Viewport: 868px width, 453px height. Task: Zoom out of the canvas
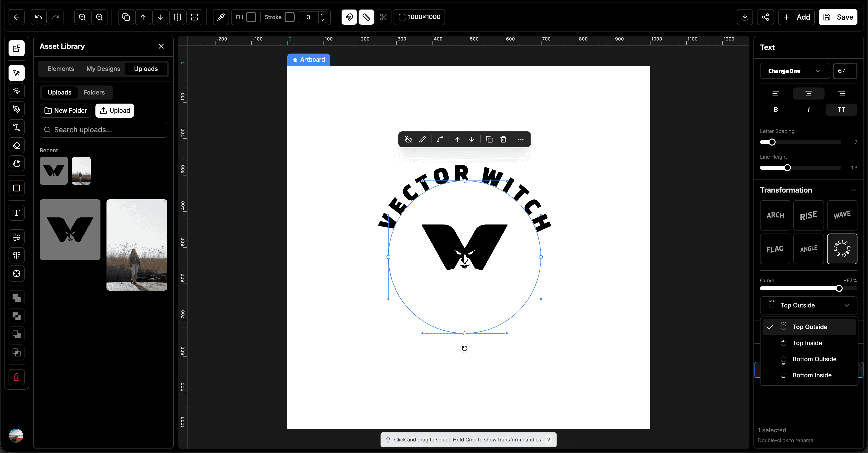[99, 17]
